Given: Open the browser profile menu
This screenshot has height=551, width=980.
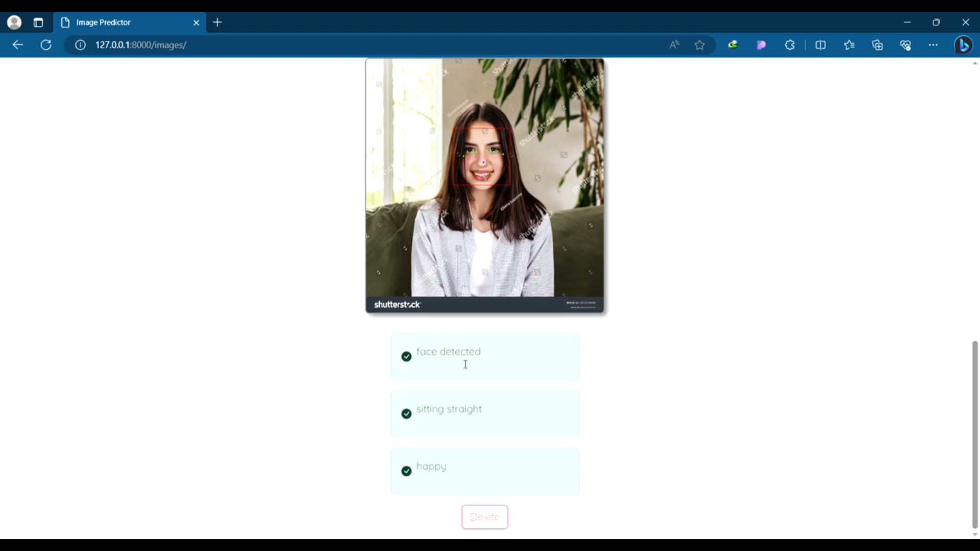Looking at the screenshot, I should click(14, 22).
